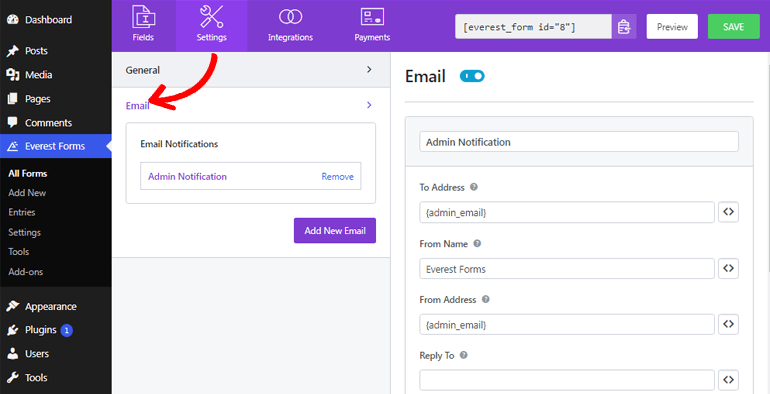Open the Pages menu
The width and height of the screenshot is (770, 394).
point(38,99)
